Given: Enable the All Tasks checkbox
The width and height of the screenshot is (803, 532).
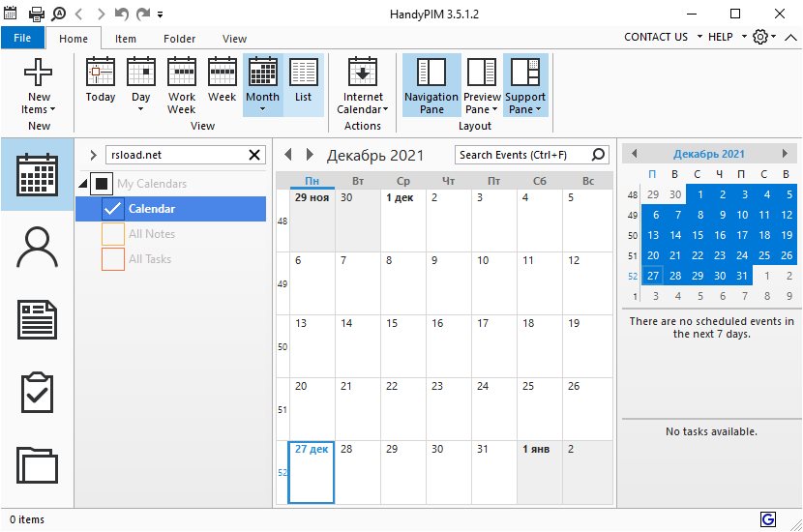Looking at the screenshot, I should pyautogui.click(x=113, y=259).
